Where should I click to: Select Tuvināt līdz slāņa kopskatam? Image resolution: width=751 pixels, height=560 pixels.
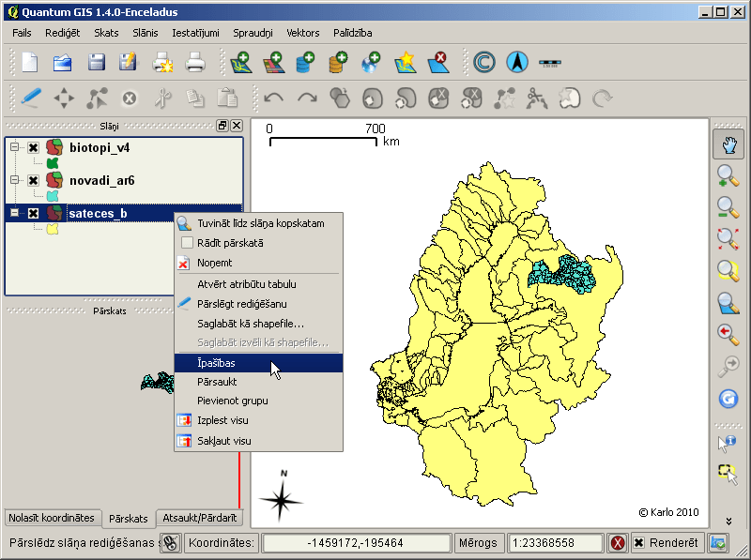click(259, 223)
